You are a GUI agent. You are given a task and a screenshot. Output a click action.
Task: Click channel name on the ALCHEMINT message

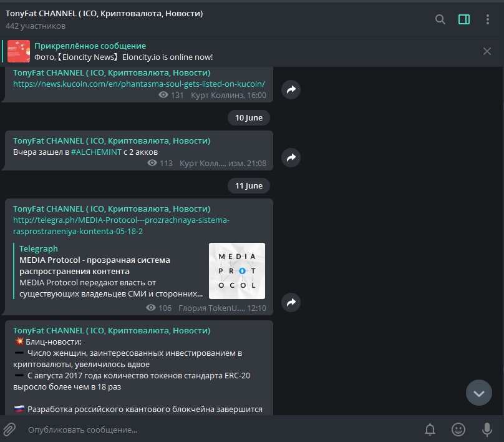(x=112, y=141)
